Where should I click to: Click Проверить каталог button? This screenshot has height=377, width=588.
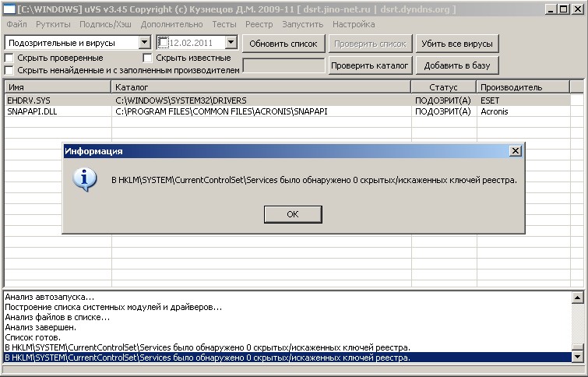pos(370,65)
